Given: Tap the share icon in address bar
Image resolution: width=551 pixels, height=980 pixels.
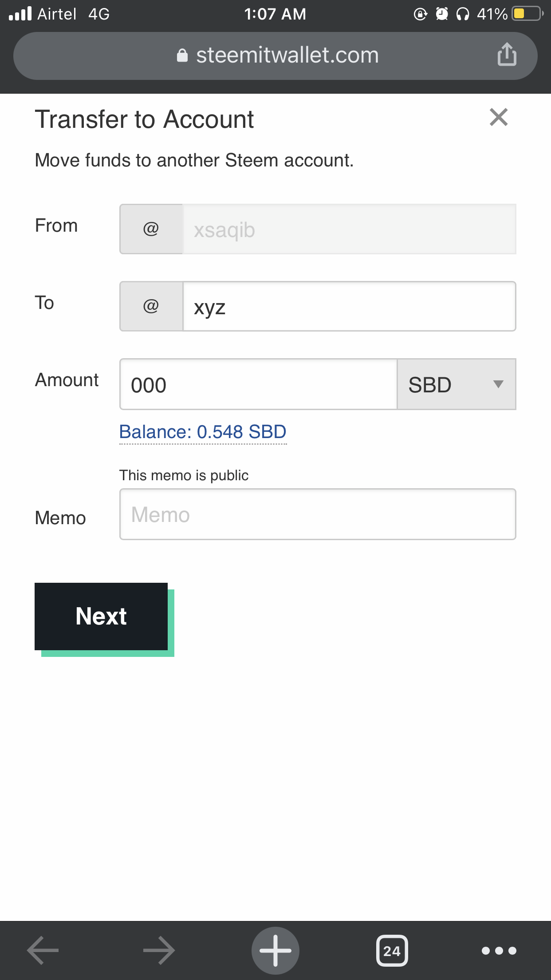Looking at the screenshot, I should tap(507, 55).
